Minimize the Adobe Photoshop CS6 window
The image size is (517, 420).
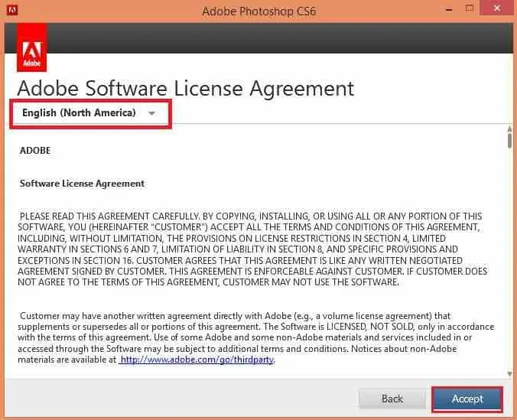pos(449,10)
